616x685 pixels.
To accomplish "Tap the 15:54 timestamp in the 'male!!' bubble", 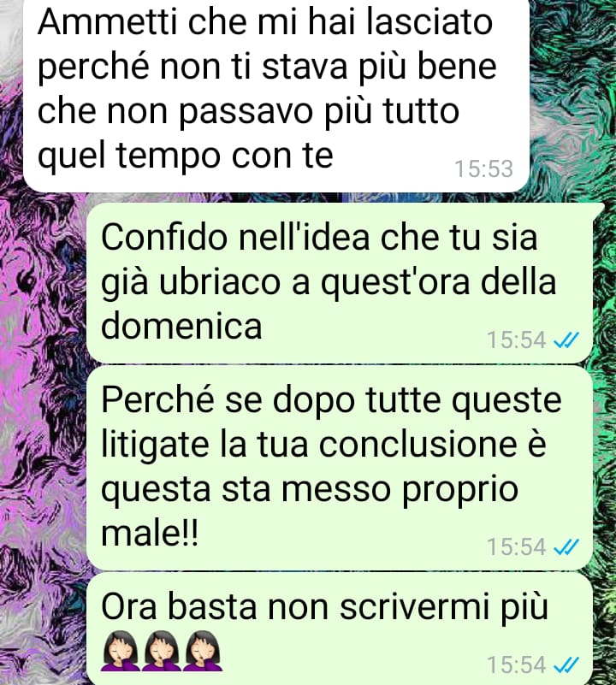I will coord(517,546).
